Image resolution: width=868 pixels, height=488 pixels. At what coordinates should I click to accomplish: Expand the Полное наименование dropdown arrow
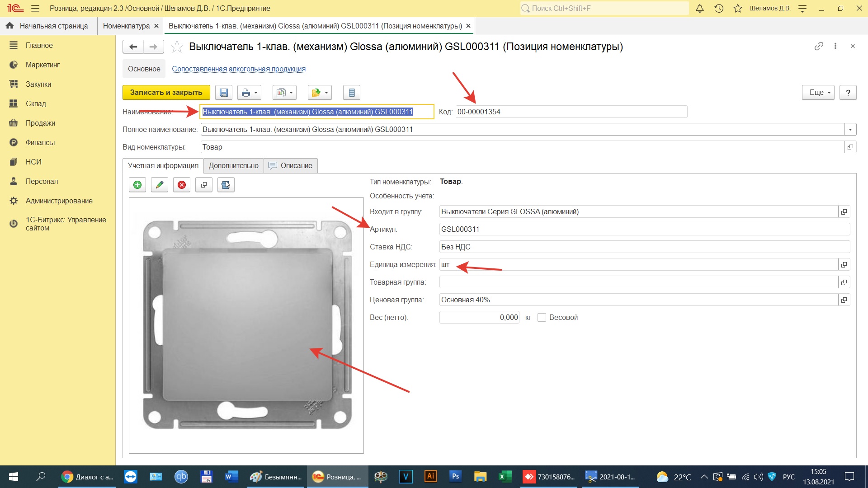tap(850, 130)
